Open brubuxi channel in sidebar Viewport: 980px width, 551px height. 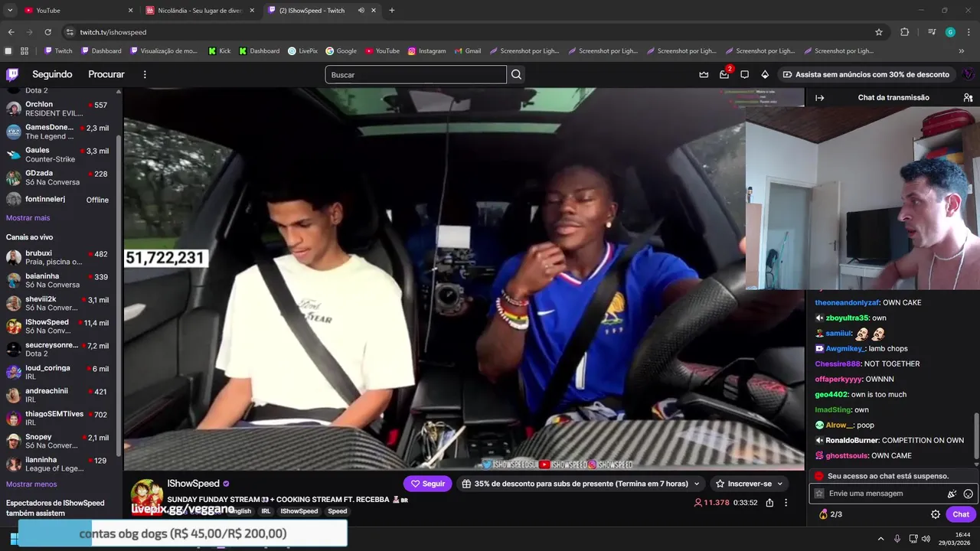57,258
